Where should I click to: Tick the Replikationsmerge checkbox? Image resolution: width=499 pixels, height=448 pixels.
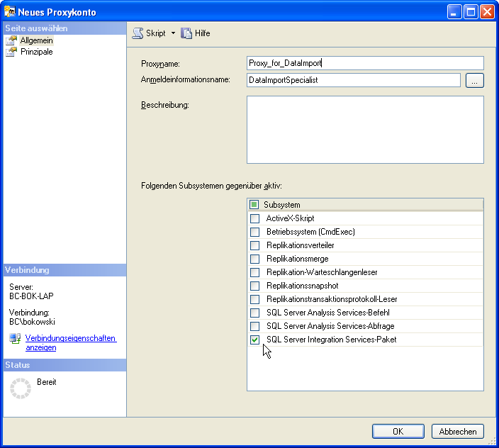[254, 259]
